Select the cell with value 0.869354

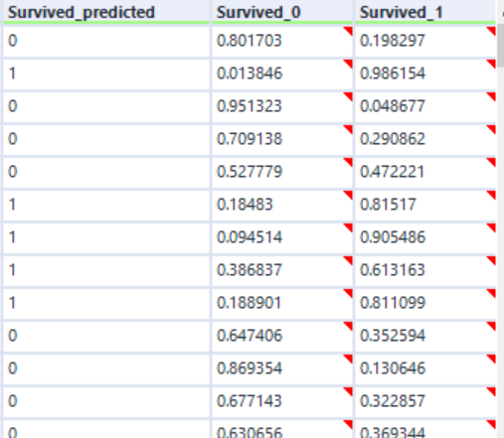click(x=282, y=368)
